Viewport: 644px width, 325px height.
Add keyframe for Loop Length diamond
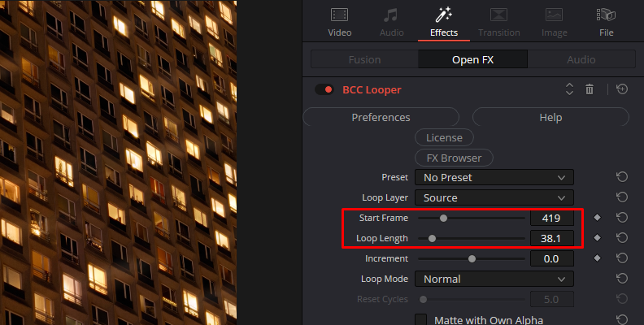[597, 237]
